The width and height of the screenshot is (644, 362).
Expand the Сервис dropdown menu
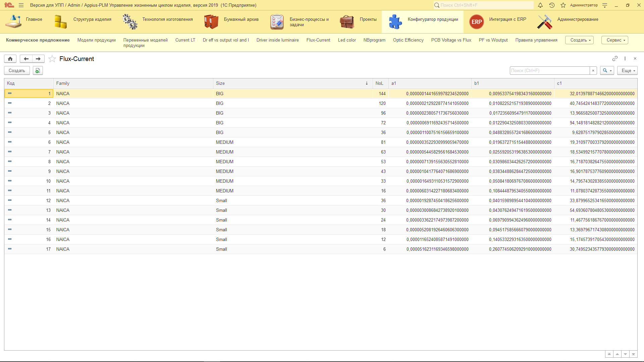pyautogui.click(x=615, y=40)
